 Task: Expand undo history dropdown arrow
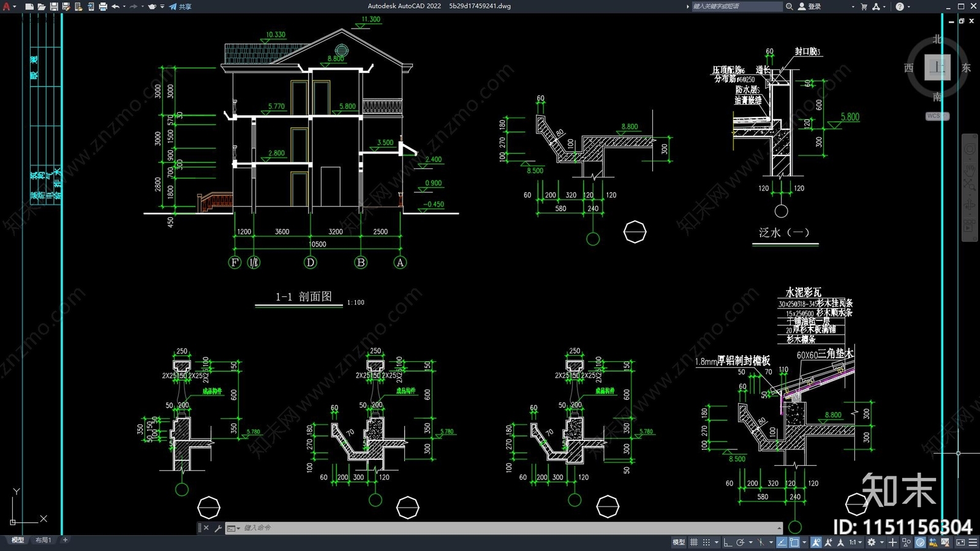coord(124,6)
